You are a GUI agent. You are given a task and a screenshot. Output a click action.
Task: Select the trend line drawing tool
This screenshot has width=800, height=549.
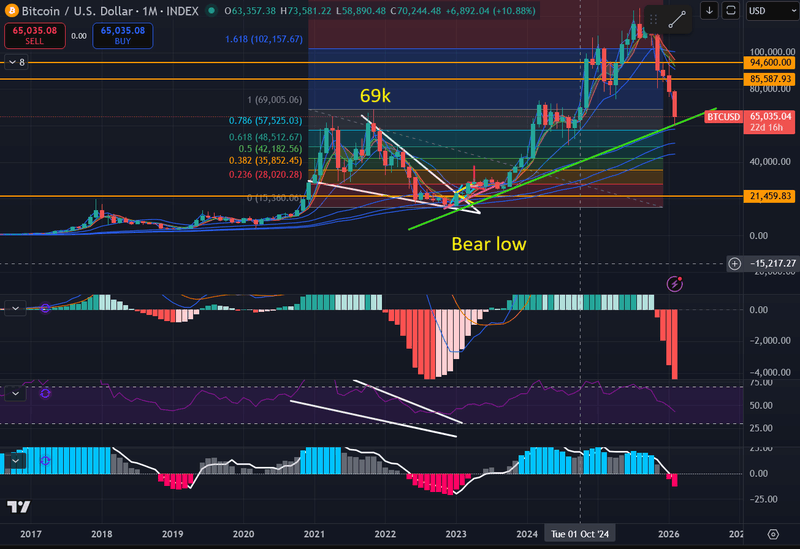tap(677, 20)
